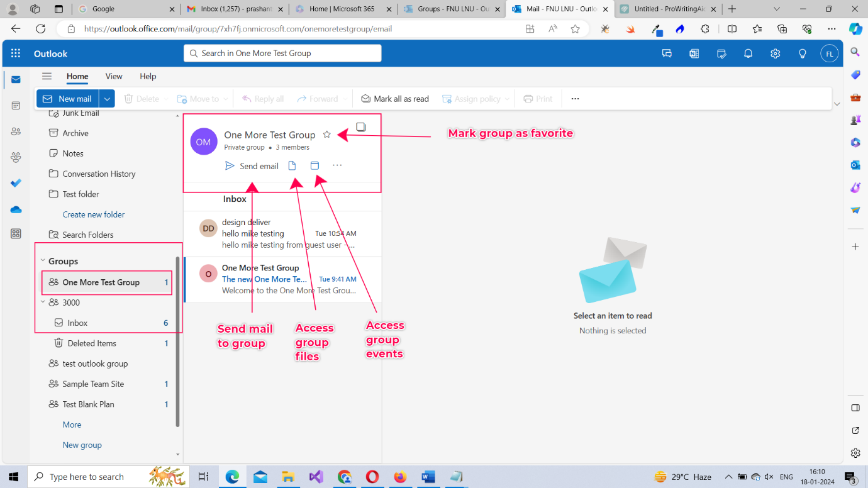Open group header more options ellipsis
This screenshot has height=488, width=868.
pos(337,165)
